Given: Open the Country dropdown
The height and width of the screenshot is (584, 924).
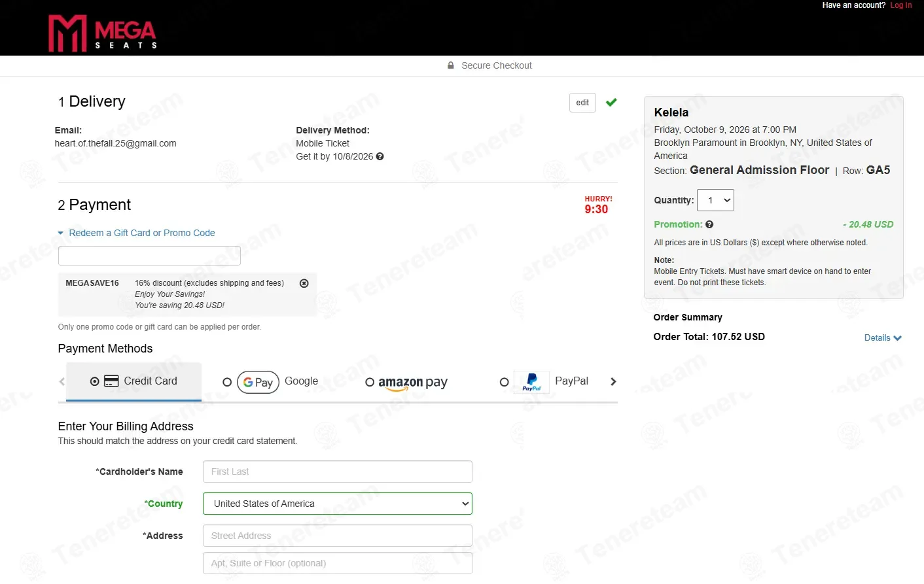Looking at the screenshot, I should point(338,504).
